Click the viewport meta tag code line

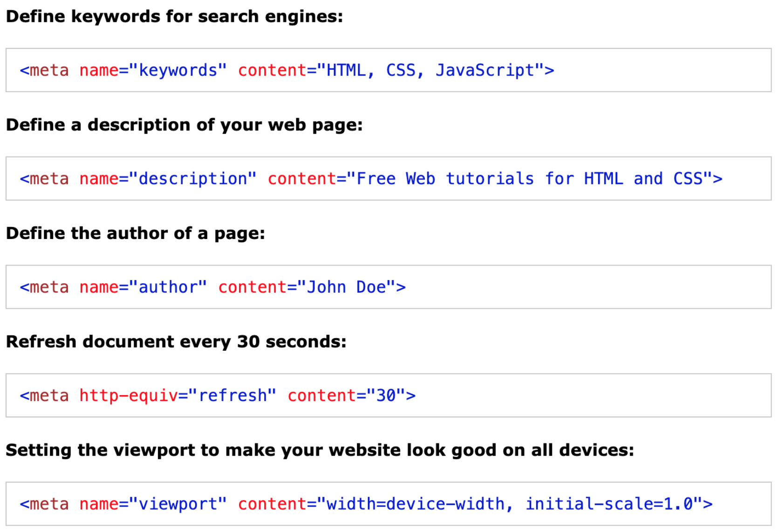366,504
